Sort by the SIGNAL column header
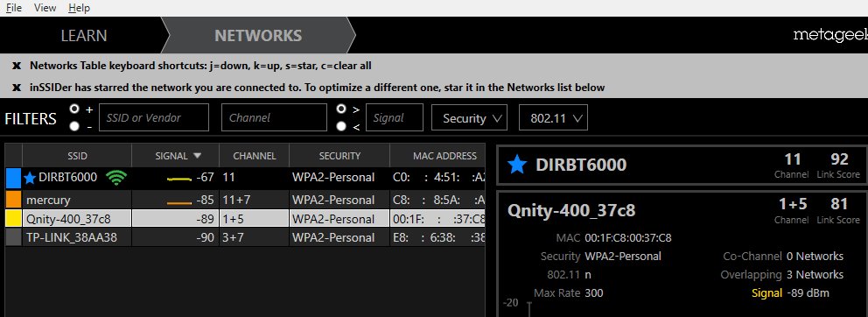This screenshot has width=868, height=317. click(176, 156)
